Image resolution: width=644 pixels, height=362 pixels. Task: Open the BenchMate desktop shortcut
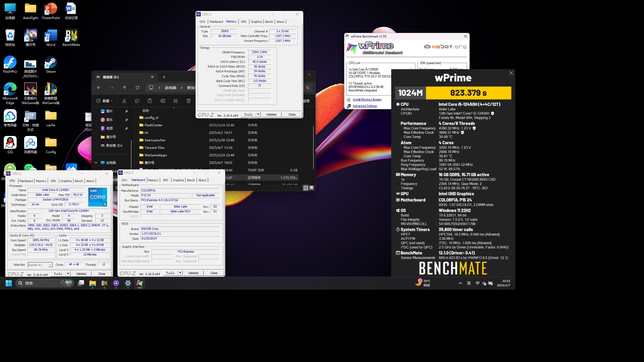(x=71, y=38)
